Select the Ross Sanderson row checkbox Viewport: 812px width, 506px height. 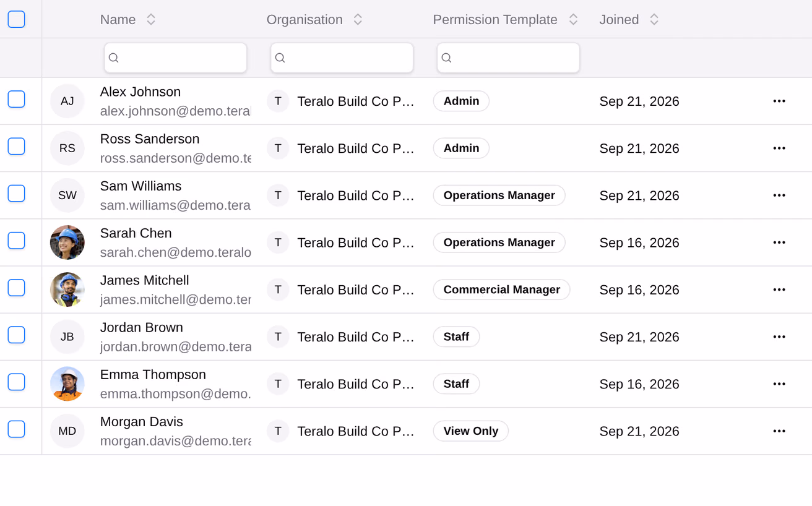coord(17,146)
